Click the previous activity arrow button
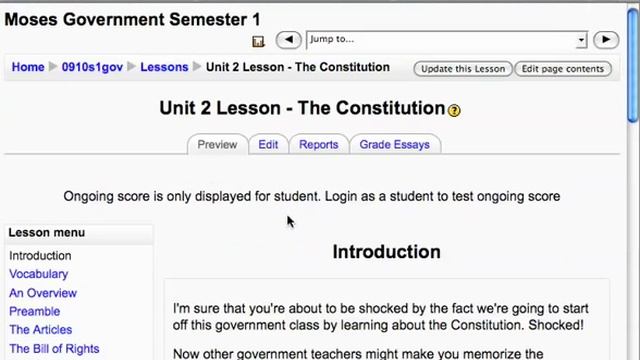Image resolution: width=640 pixels, height=360 pixels. pos(289,40)
